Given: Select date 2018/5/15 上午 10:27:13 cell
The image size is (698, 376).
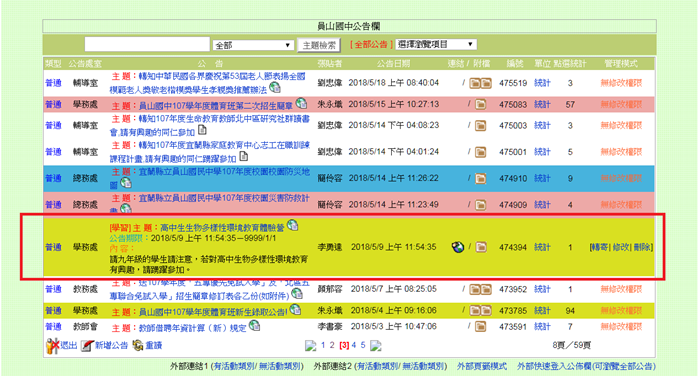Looking at the screenshot, I should pos(394,105).
